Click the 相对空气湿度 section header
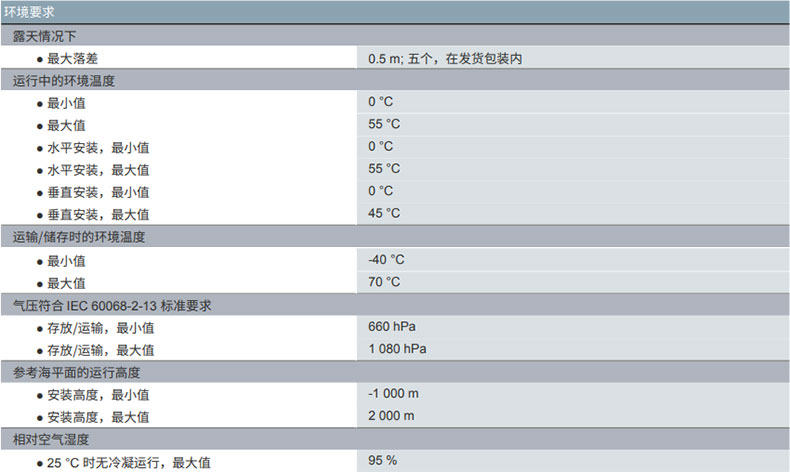The height and width of the screenshot is (472, 790). point(51,440)
